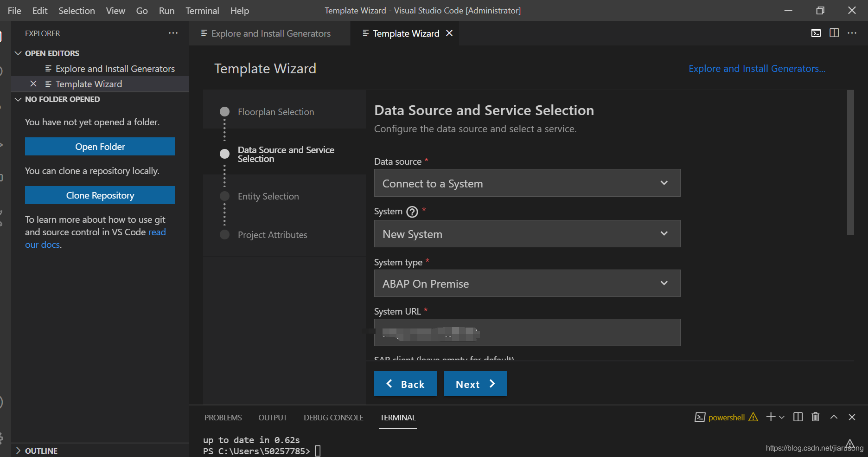Open the File menu

point(14,10)
